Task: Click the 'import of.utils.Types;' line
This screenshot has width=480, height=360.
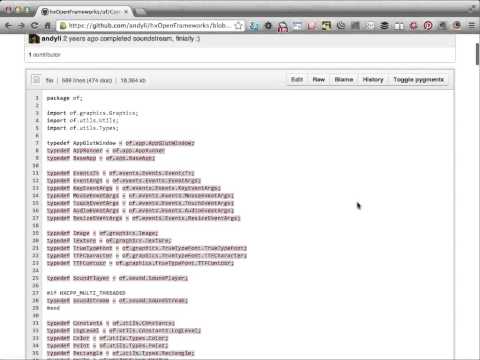Action: click(x=83, y=128)
